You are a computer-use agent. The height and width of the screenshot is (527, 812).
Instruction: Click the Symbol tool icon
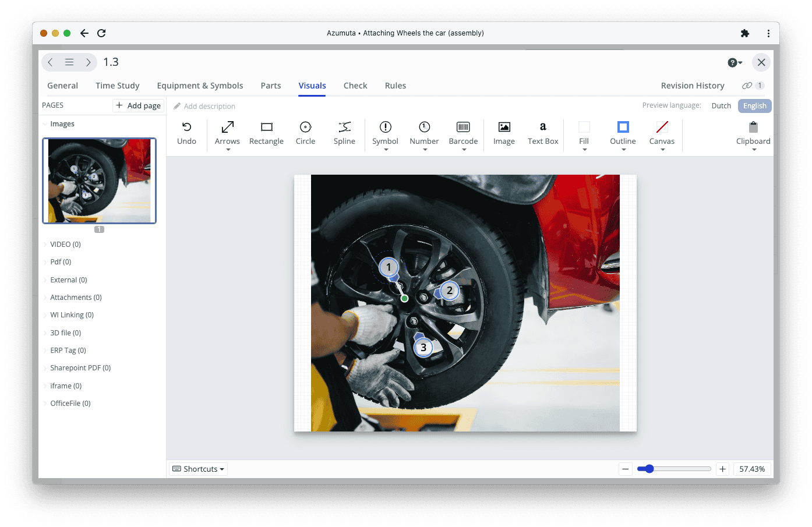pyautogui.click(x=385, y=128)
